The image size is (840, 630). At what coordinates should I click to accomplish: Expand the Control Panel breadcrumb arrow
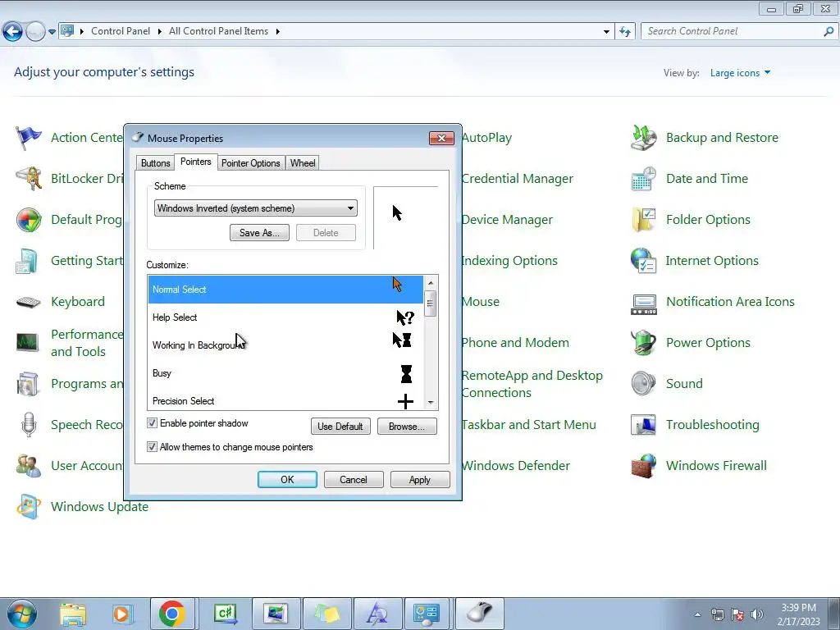(x=160, y=32)
